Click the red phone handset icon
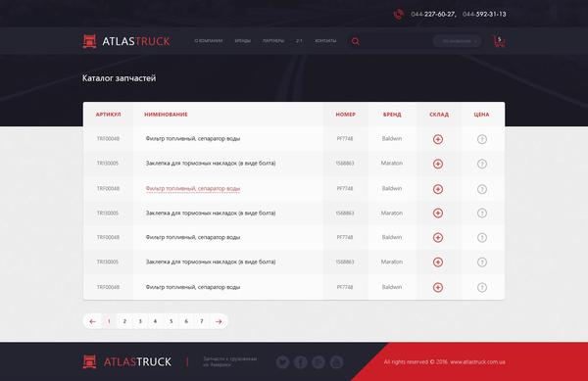588x381 pixels. [398, 15]
